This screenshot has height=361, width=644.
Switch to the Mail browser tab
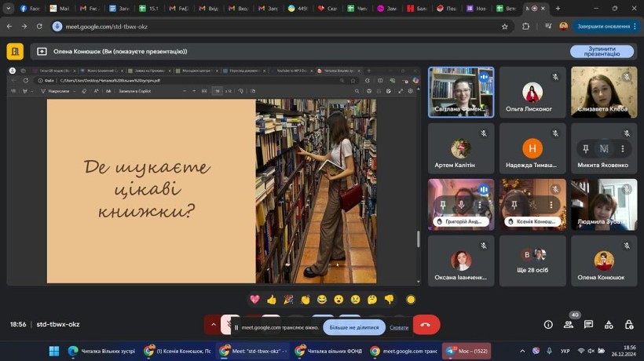(60, 8)
